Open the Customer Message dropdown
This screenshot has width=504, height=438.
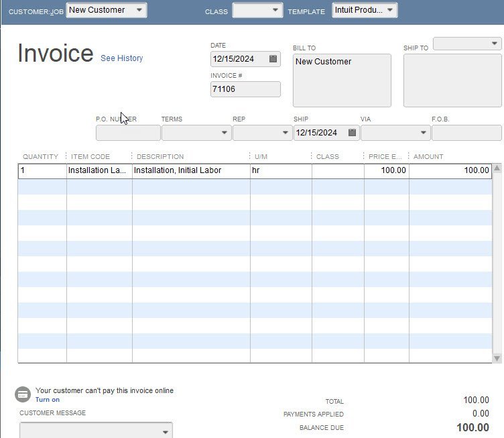click(165, 432)
